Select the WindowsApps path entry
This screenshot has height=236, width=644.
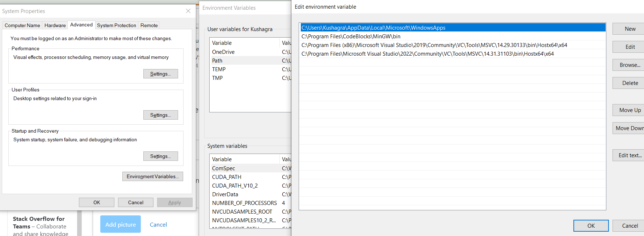pos(453,28)
